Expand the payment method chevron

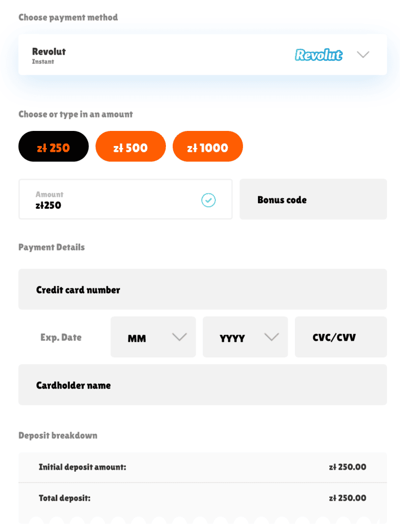(x=363, y=54)
